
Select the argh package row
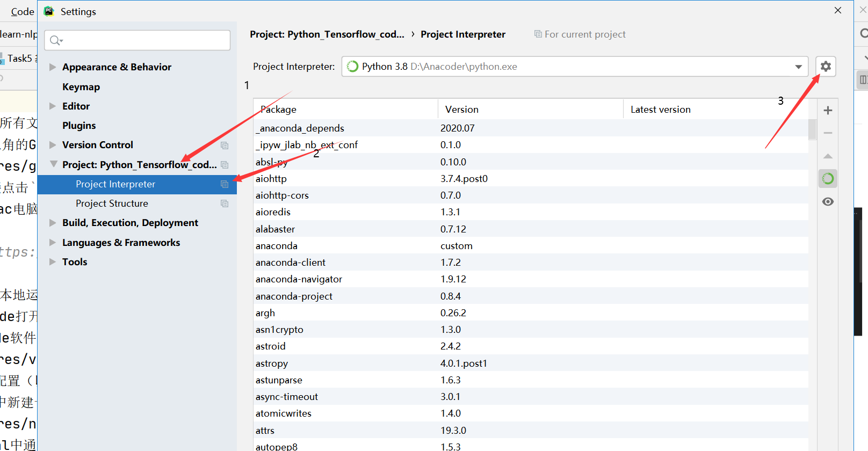point(531,313)
